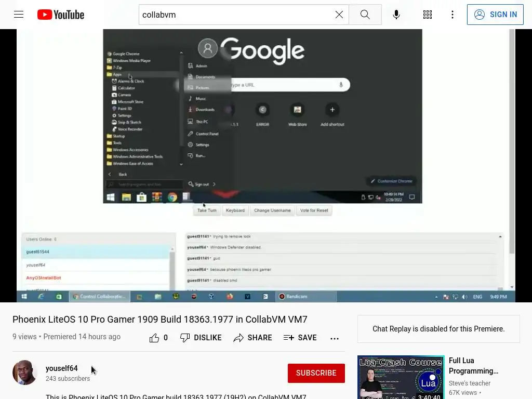532x399 pixels.
Task: Open the more actions ellipsis below the video
Action: (335, 339)
